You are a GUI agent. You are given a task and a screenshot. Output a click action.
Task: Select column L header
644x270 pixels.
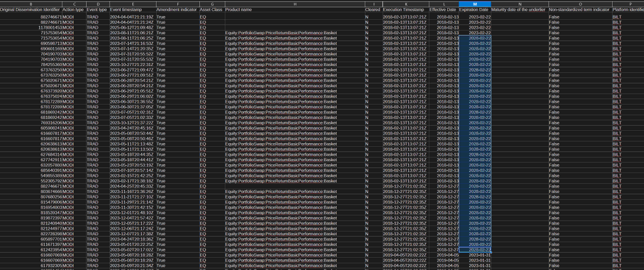coord(444,4)
